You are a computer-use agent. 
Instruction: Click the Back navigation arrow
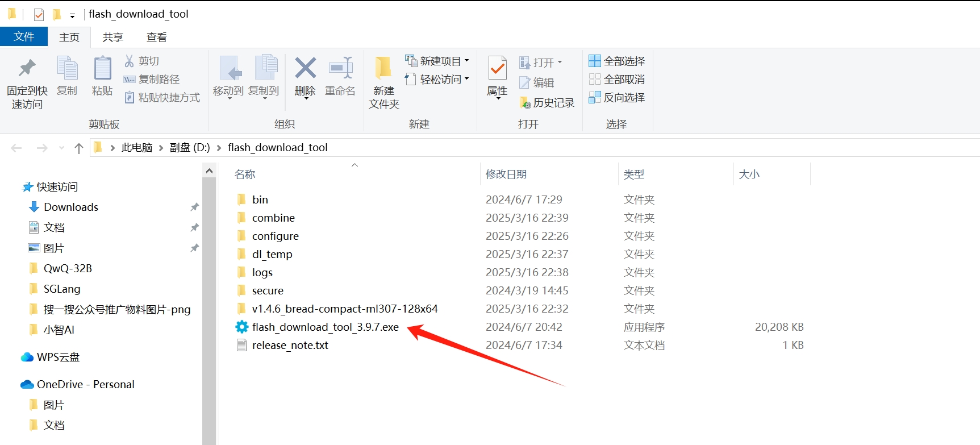pyautogui.click(x=16, y=148)
